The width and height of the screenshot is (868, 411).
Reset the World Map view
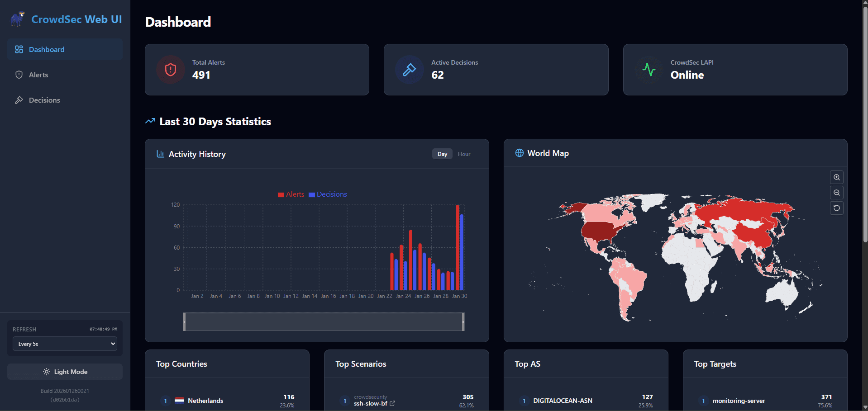[x=836, y=208]
